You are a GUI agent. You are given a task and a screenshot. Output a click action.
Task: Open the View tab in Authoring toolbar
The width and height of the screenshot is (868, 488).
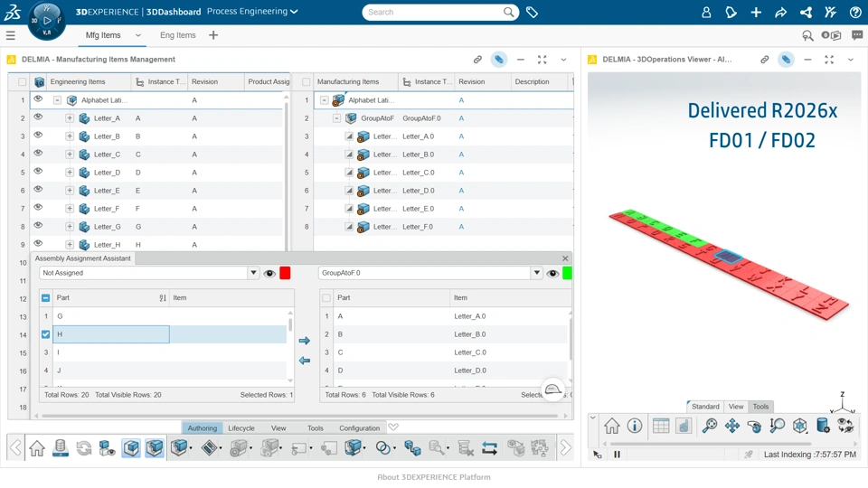pyautogui.click(x=278, y=428)
